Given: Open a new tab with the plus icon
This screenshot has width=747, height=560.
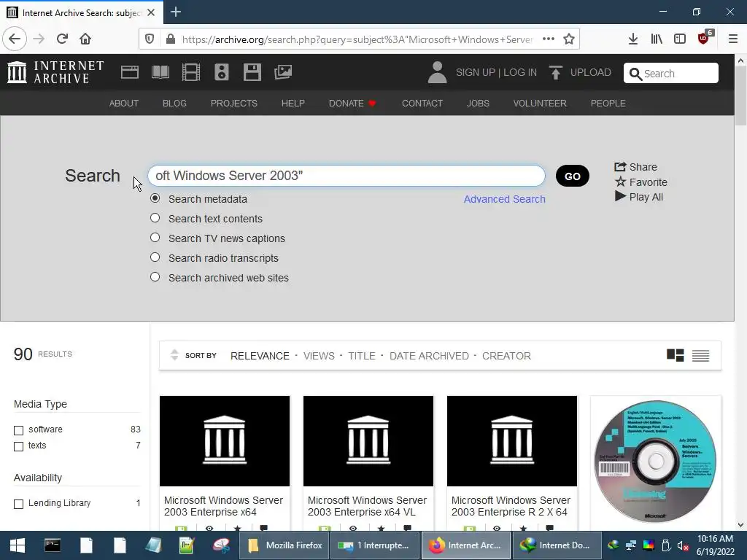Looking at the screenshot, I should pos(176,12).
